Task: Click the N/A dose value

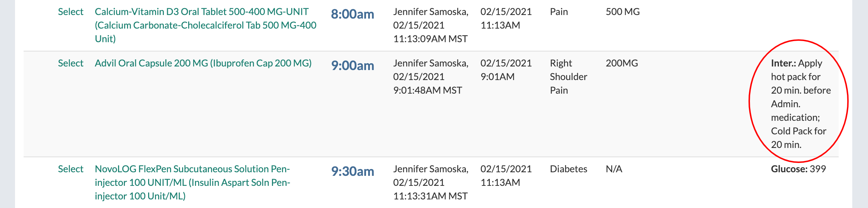Action: coord(614,169)
